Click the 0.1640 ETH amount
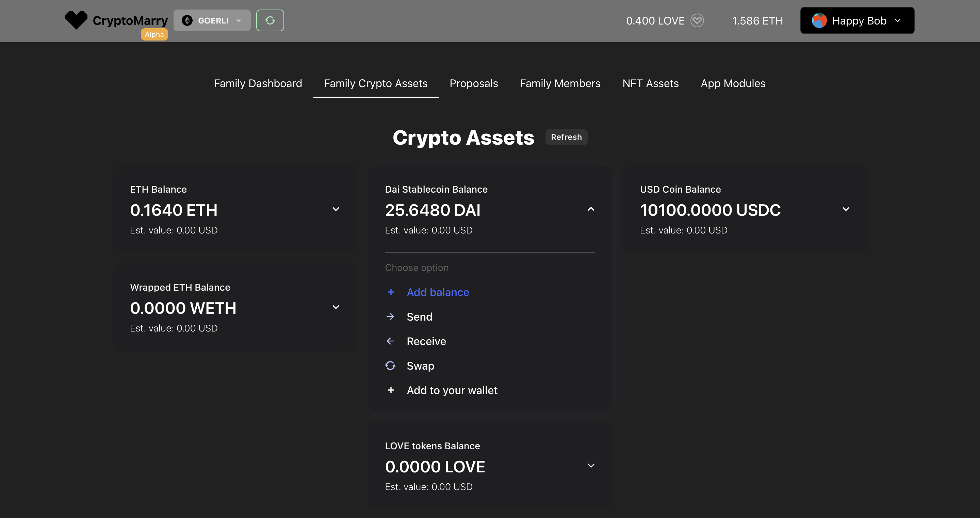Image resolution: width=980 pixels, height=518 pixels. [174, 210]
